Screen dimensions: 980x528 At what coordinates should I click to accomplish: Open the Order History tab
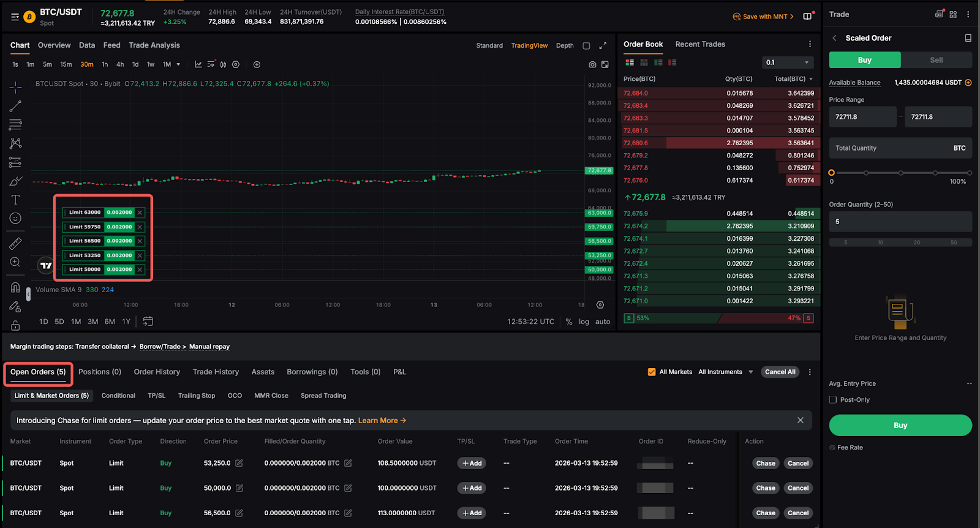[x=157, y=372]
